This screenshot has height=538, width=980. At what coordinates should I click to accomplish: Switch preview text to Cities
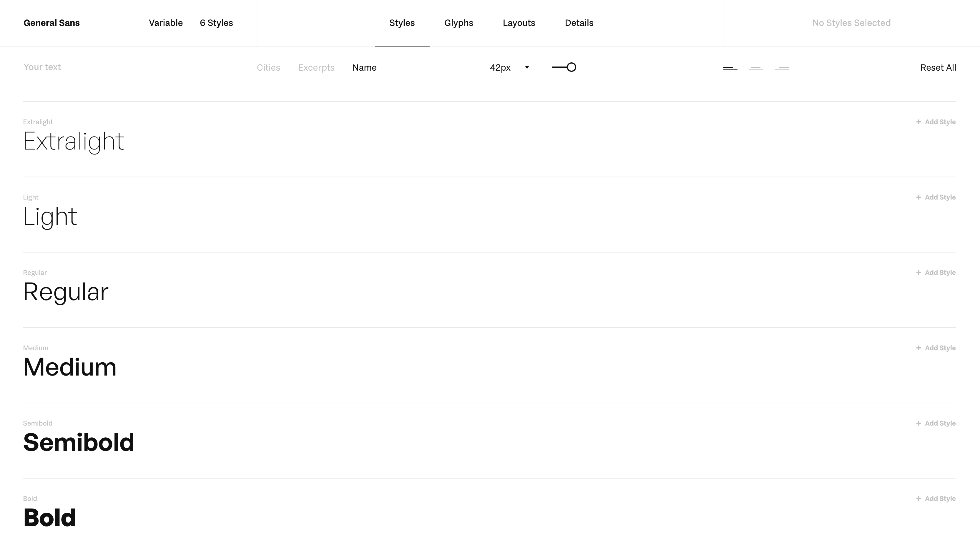coord(268,67)
